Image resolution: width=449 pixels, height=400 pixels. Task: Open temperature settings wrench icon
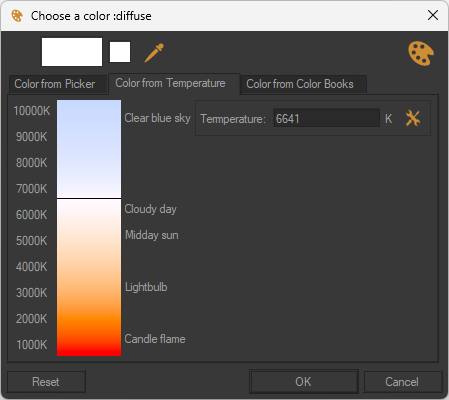click(x=413, y=118)
